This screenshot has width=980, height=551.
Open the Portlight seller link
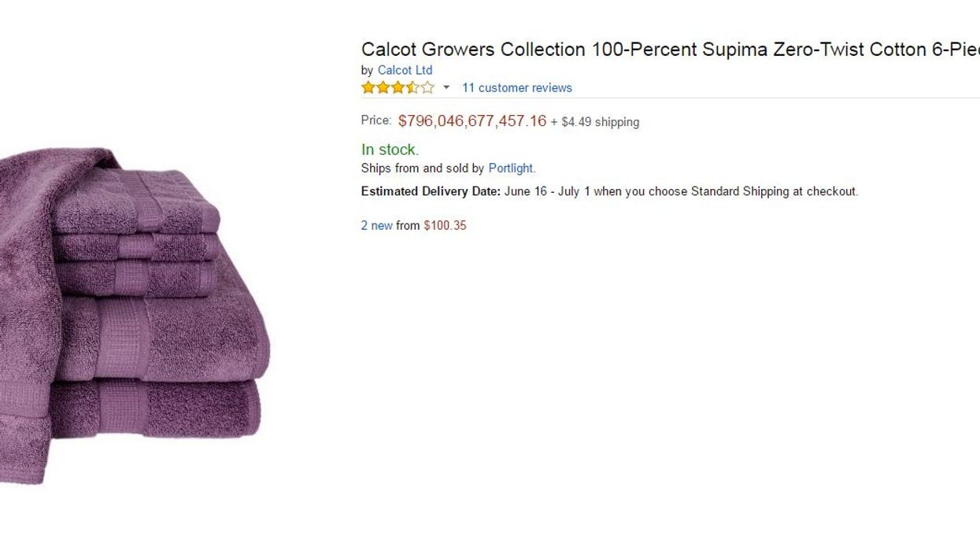click(510, 168)
